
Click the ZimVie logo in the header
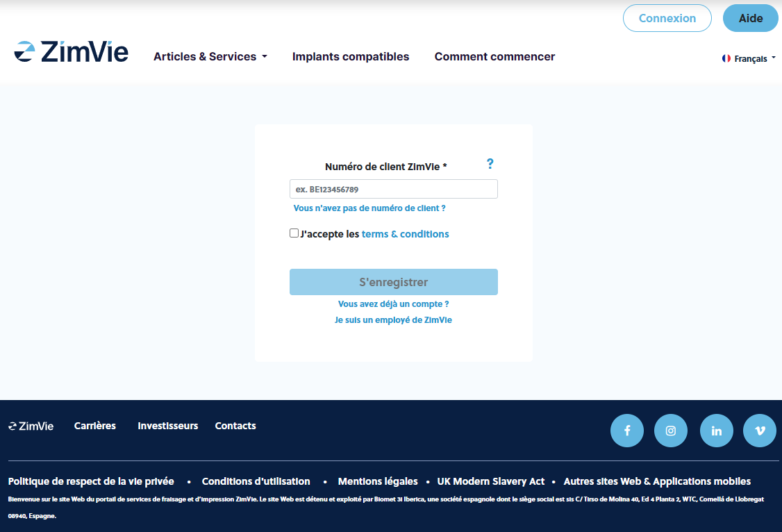[x=71, y=52]
